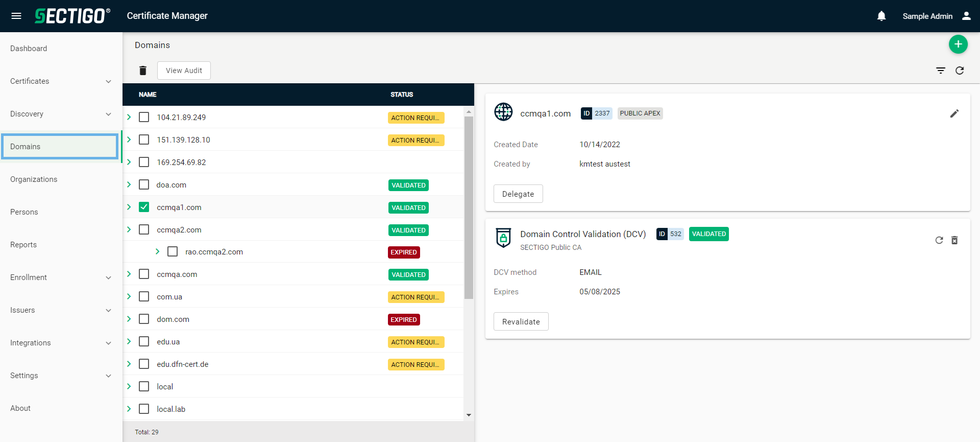Viewport: 980px width, 442px height.
Task: Click the ACTION REQUIRED badge on com.ua
Action: (x=416, y=297)
